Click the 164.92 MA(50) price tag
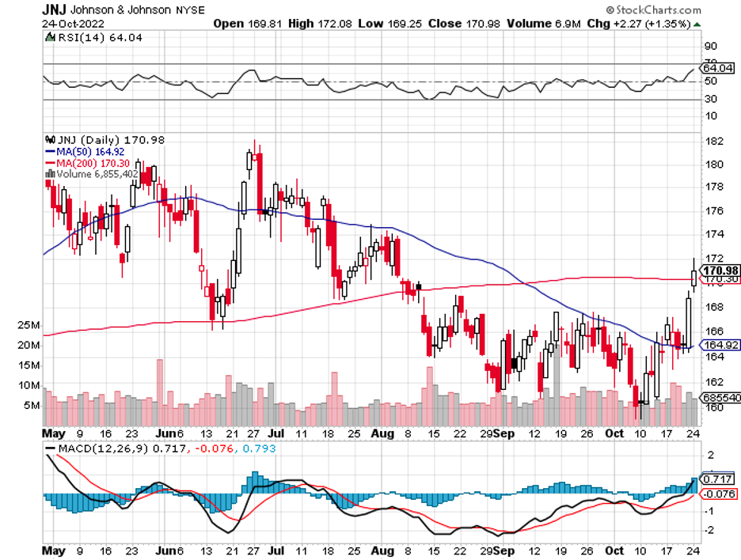The height and width of the screenshot is (560, 741). coord(720,345)
